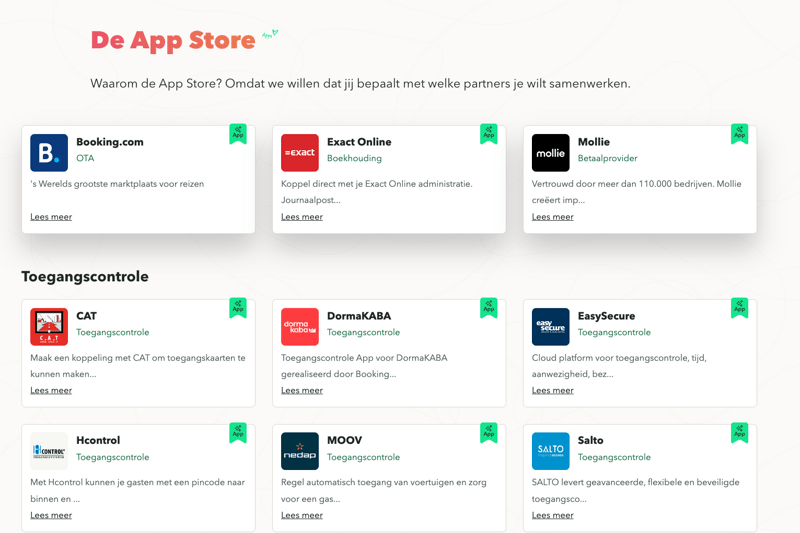Click Toegangscontrole label under CAT
Image resolution: width=800 pixels, height=533 pixels.
(113, 332)
